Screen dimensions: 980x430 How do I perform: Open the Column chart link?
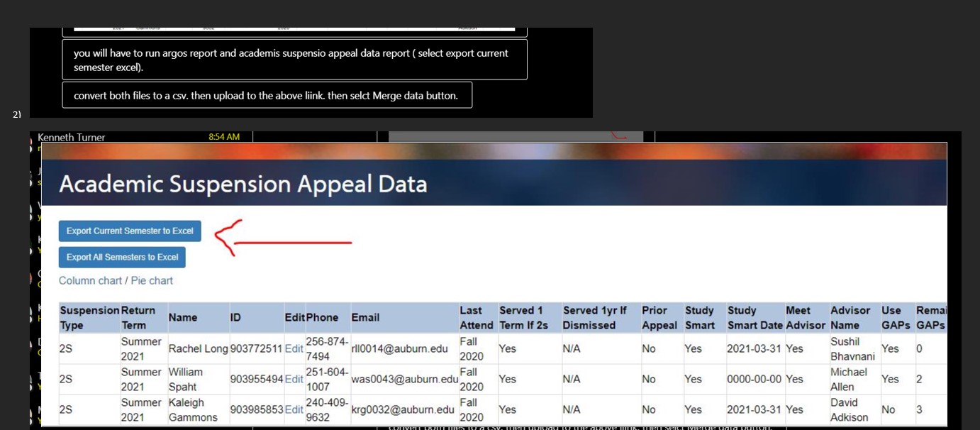tap(90, 281)
